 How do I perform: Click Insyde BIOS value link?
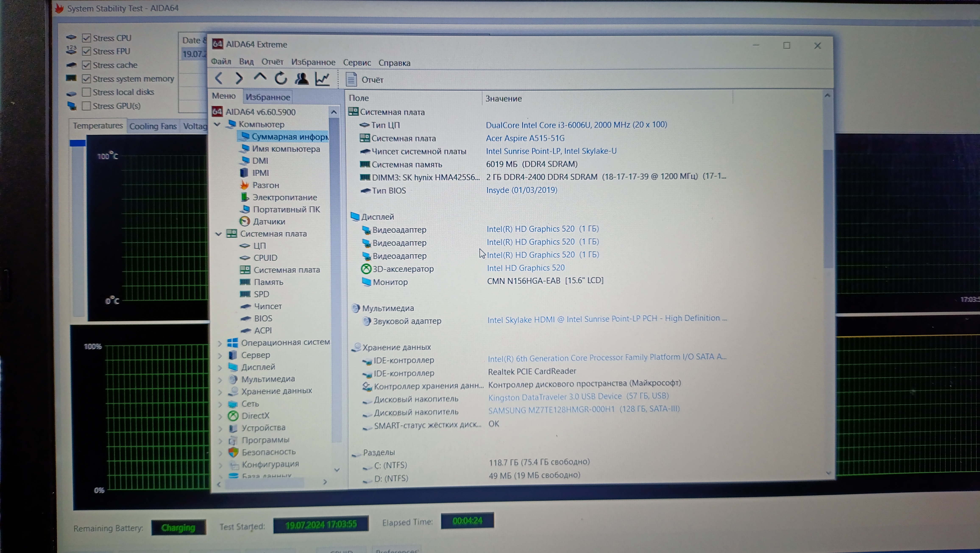[522, 190]
